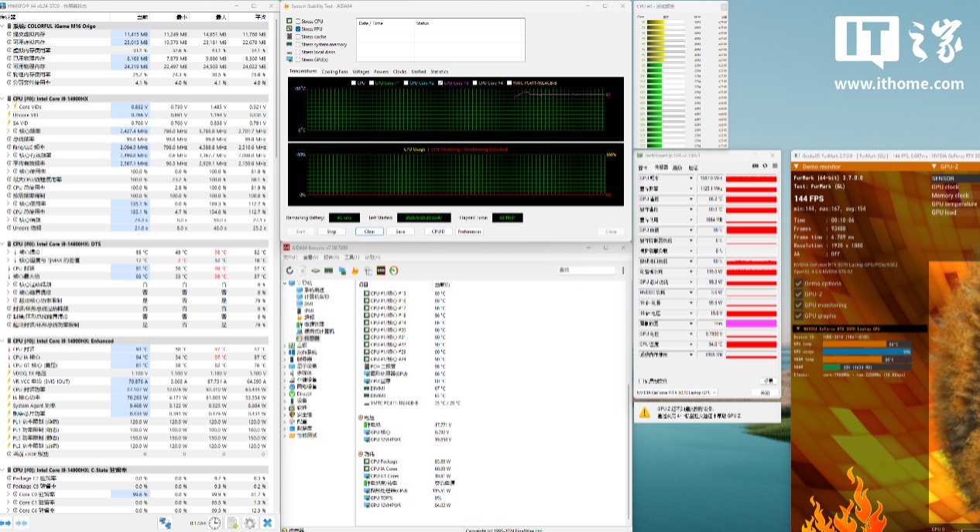980x532 pixels.
Task: Click the refresh icon in AIDA64 toolbar
Action: click(290, 270)
